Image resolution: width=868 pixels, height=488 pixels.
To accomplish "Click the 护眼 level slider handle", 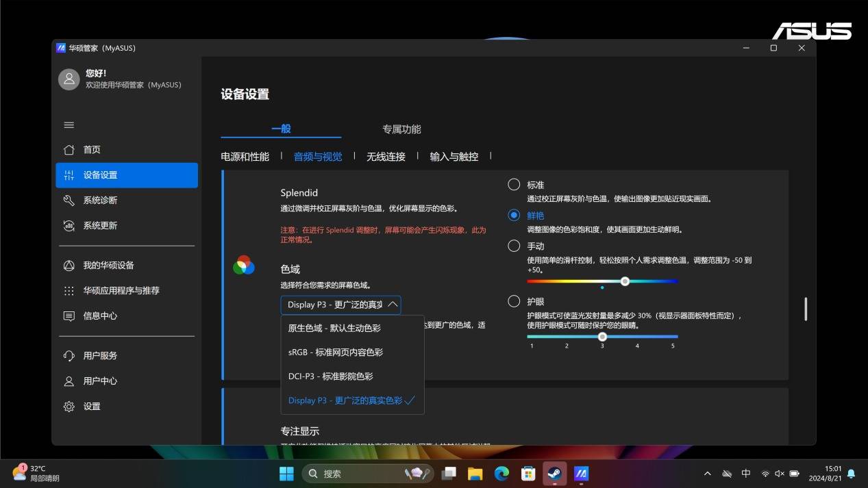I will click(602, 337).
